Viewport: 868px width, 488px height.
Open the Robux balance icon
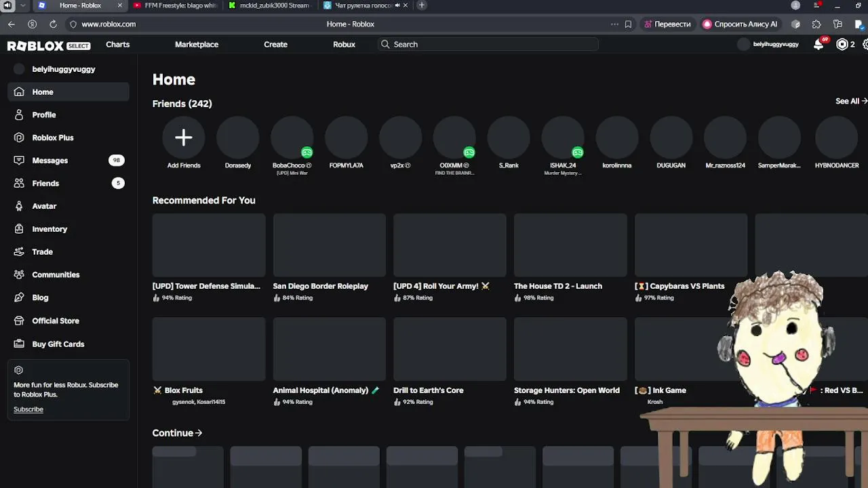842,45
